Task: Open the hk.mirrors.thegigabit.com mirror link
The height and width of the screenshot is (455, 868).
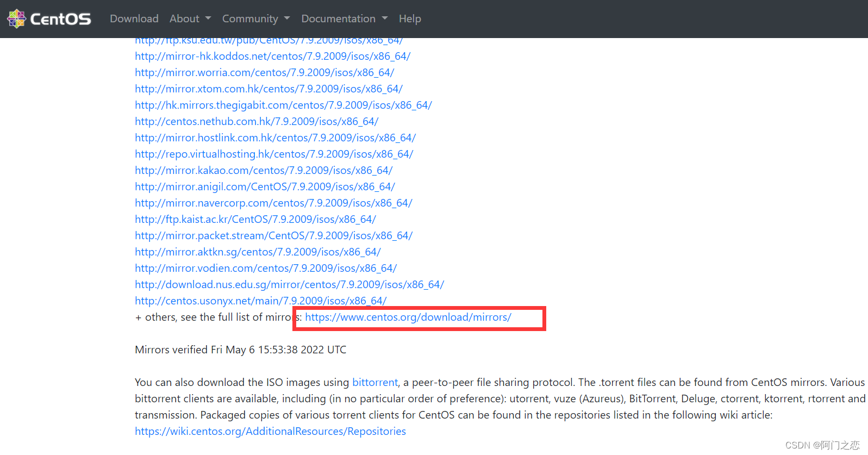Action: coord(284,105)
